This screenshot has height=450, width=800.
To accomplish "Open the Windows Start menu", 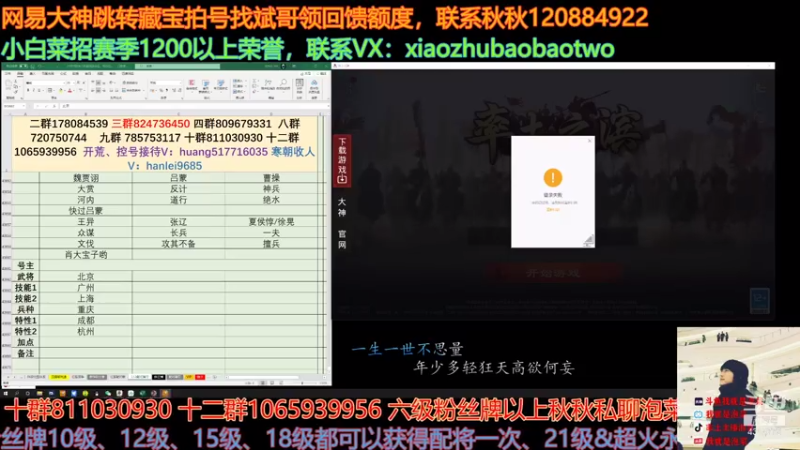I will coord(6,393).
